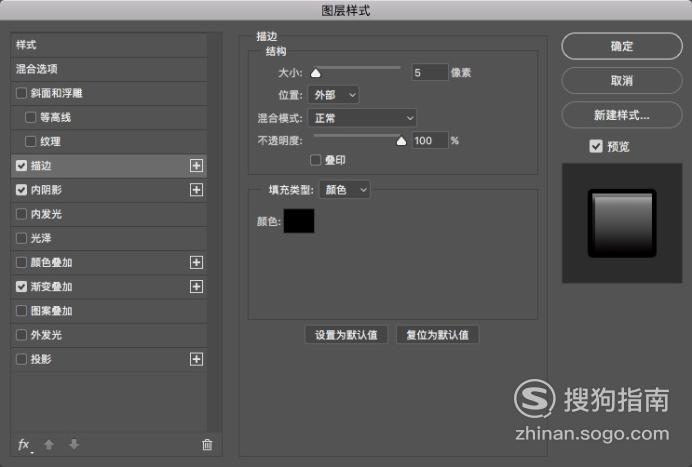
Task: Enable the 外发光 checkbox
Action: (21, 335)
